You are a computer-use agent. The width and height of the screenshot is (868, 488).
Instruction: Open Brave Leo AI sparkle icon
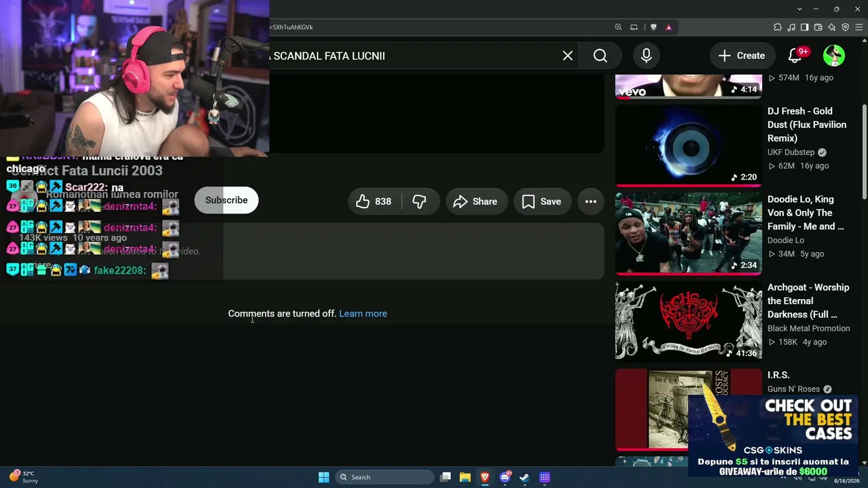(x=832, y=27)
